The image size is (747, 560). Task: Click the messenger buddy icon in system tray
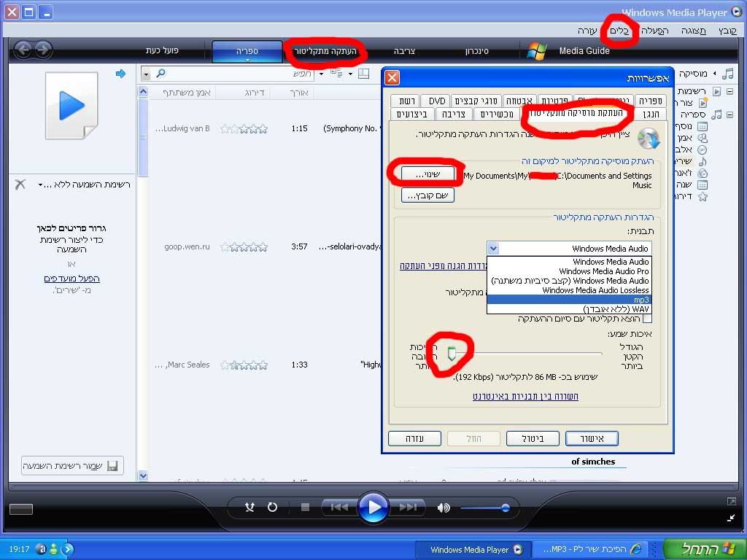(54, 549)
